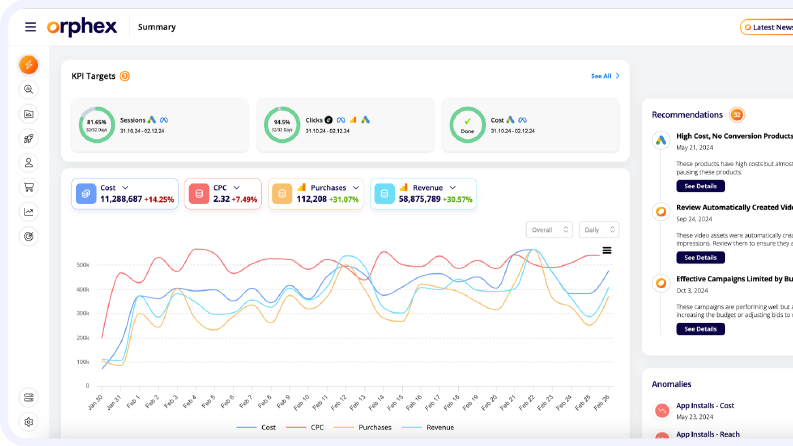Click the App Installs - Cost anomaly title
793x446 pixels.
coord(705,406)
